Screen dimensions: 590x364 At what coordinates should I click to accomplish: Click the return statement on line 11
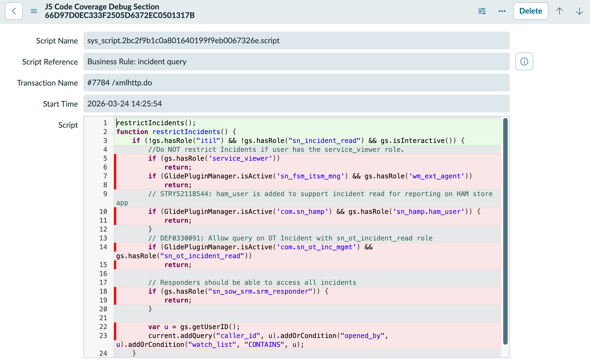click(178, 221)
